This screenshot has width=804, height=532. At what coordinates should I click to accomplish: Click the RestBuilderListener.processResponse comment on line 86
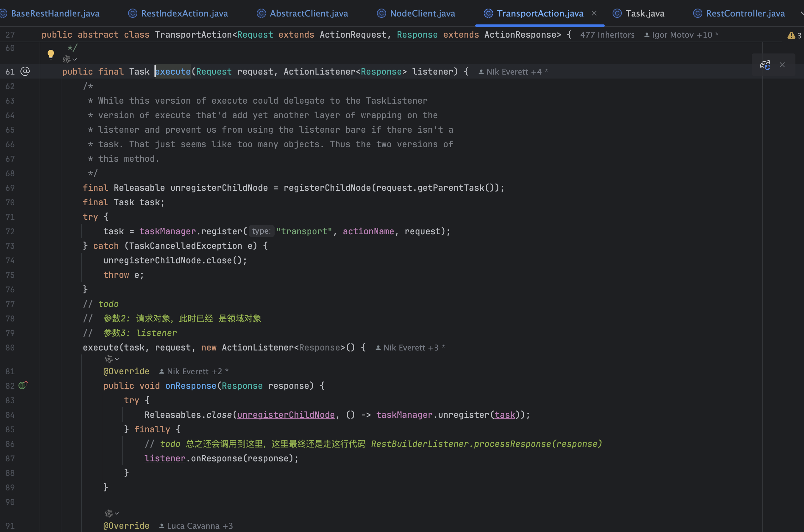(x=486, y=444)
